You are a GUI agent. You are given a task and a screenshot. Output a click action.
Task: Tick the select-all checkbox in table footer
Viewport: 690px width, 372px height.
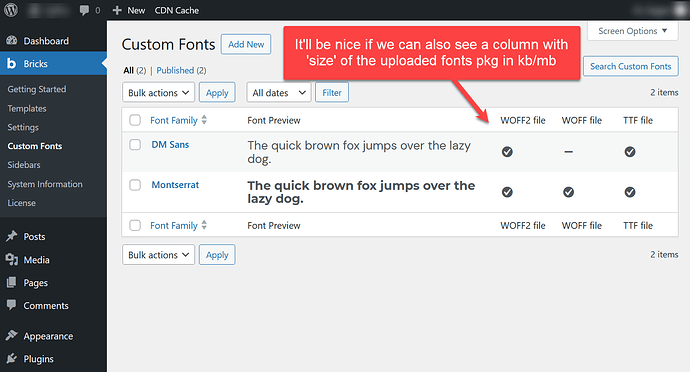(x=135, y=225)
